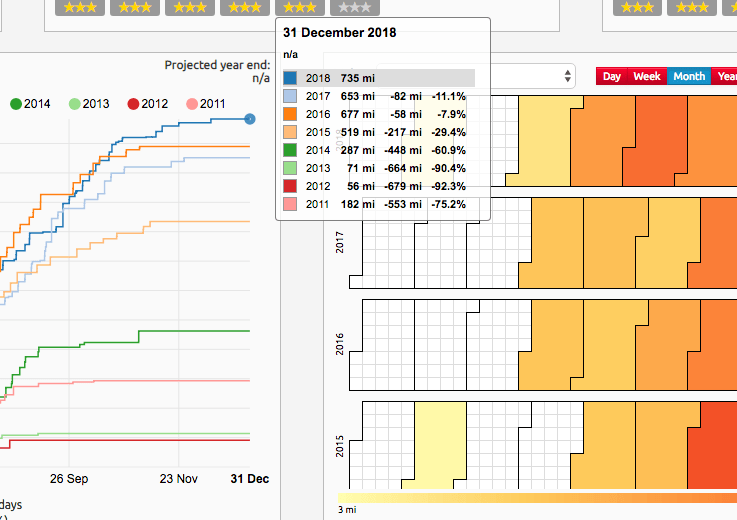Click the dark blue 2018 swatch in the tooltip
The image size is (737, 520).
[x=290, y=78]
